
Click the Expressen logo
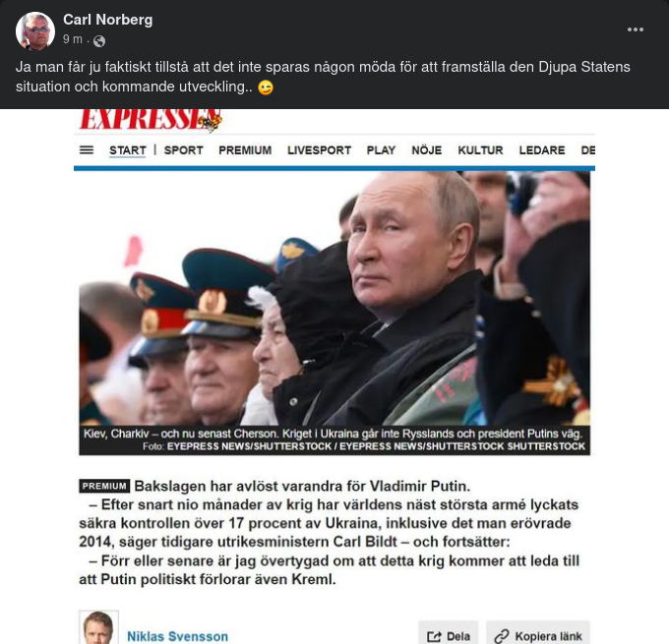[151, 119]
